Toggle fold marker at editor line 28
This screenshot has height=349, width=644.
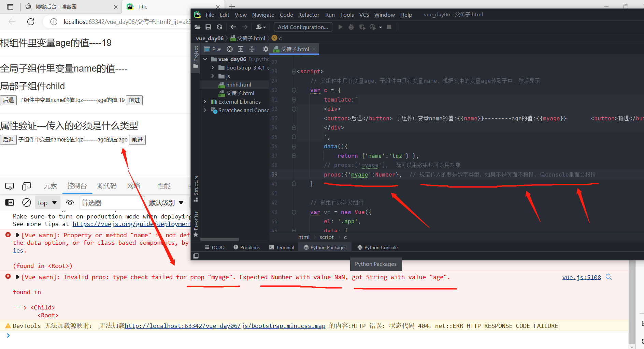tap(294, 72)
